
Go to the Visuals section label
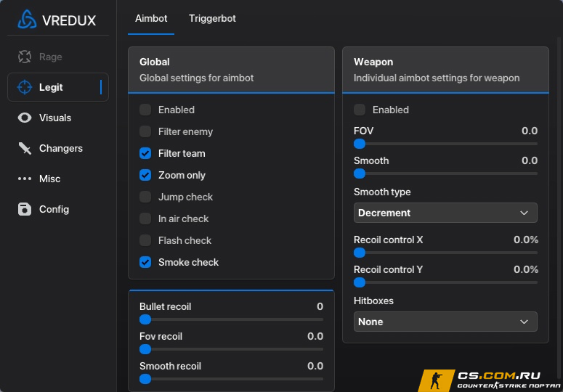[55, 118]
